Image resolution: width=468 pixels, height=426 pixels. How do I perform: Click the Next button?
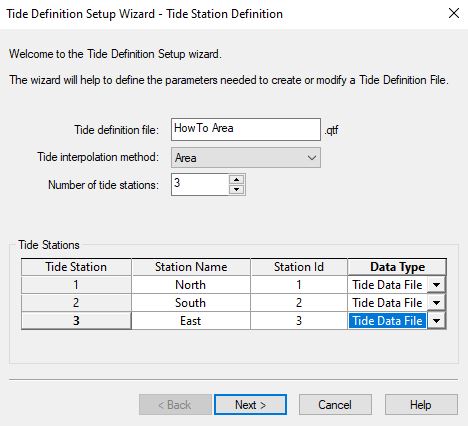(x=250, y=405)
